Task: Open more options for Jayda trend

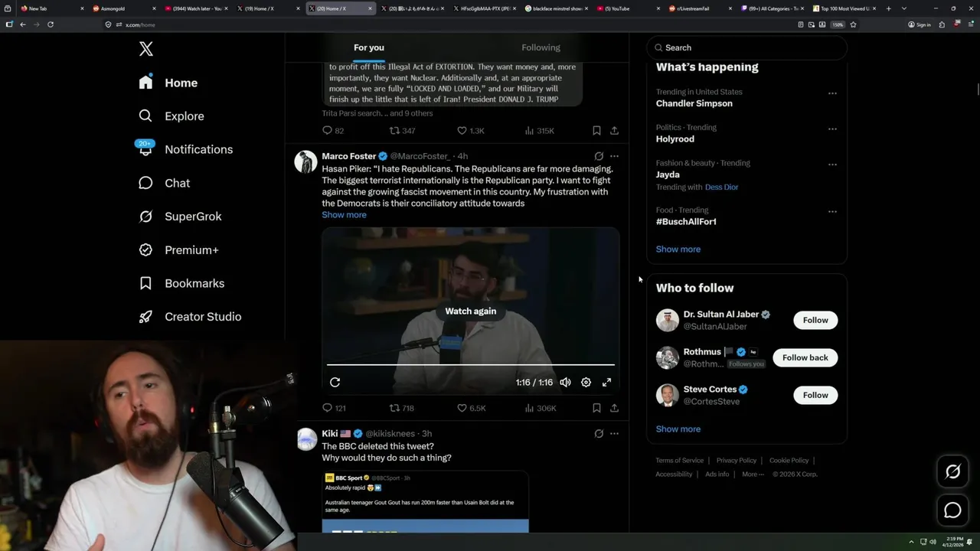Action: click(832, 165)
